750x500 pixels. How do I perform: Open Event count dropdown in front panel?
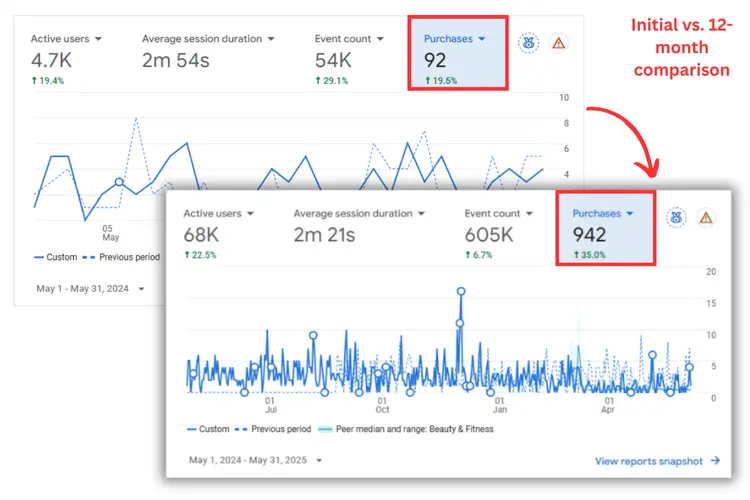[x=498, y=213]
